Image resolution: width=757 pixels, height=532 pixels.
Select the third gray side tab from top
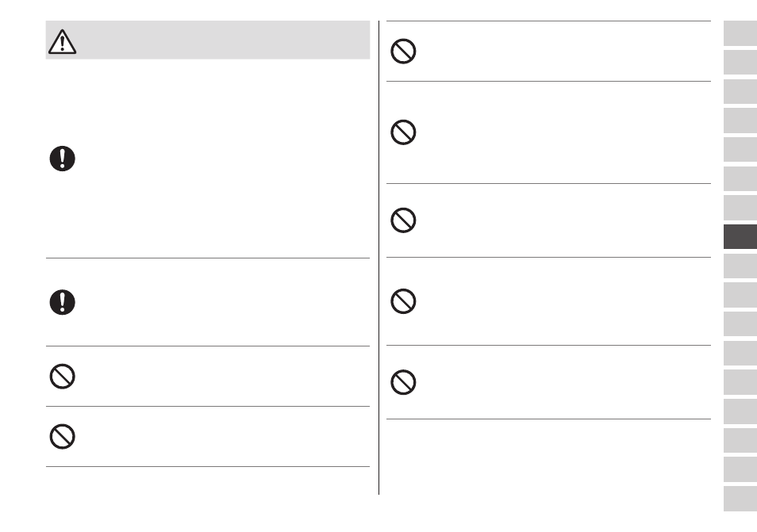(x=740, y=91)
